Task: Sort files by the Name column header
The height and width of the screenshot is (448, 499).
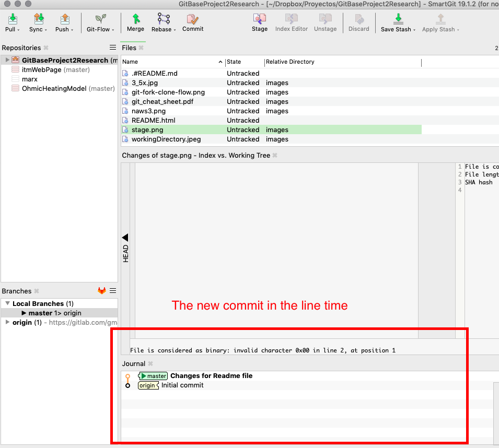Action: click(x=172, y=62)
